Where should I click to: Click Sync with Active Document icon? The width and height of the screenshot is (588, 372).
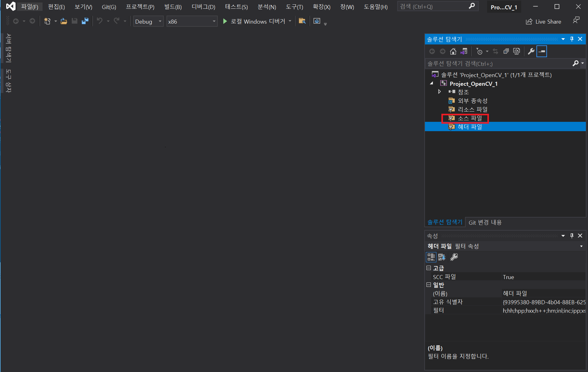click(495, 51)
